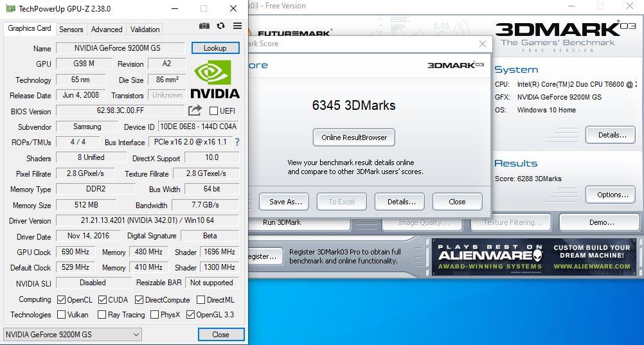Click the Release Date Jun 4, 2008 field

[80, 95]
